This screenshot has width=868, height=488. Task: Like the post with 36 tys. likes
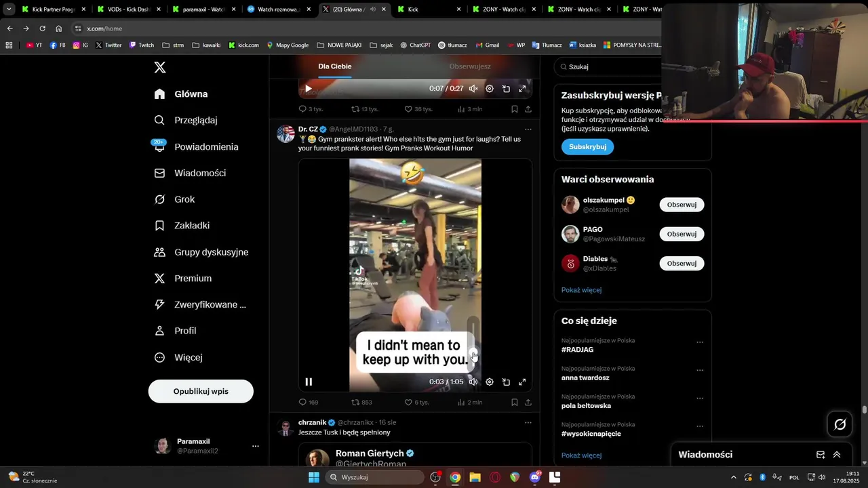[418, 108]
